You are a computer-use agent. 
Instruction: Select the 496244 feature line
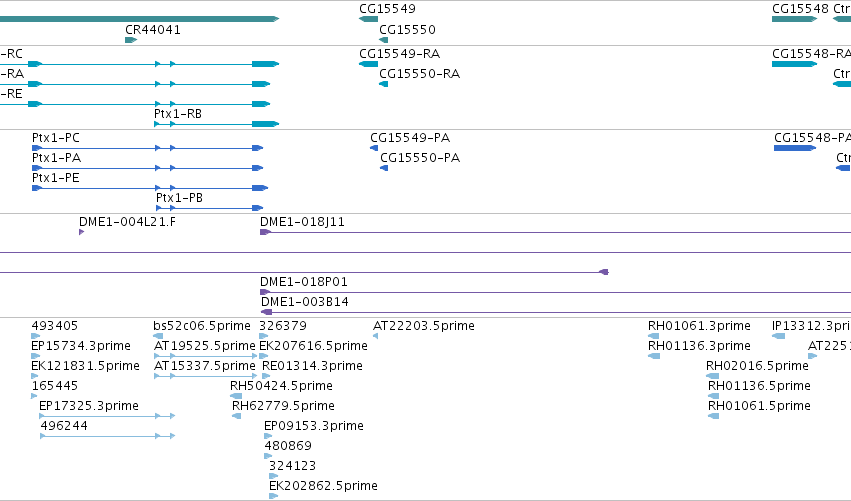pyautogui.click(x=107, y=436)
